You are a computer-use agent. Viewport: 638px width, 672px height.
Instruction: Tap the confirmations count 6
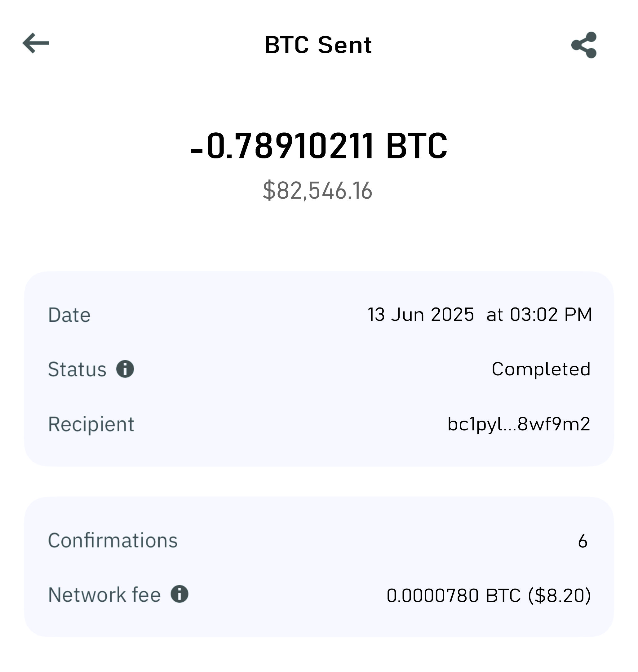(583, 541)
